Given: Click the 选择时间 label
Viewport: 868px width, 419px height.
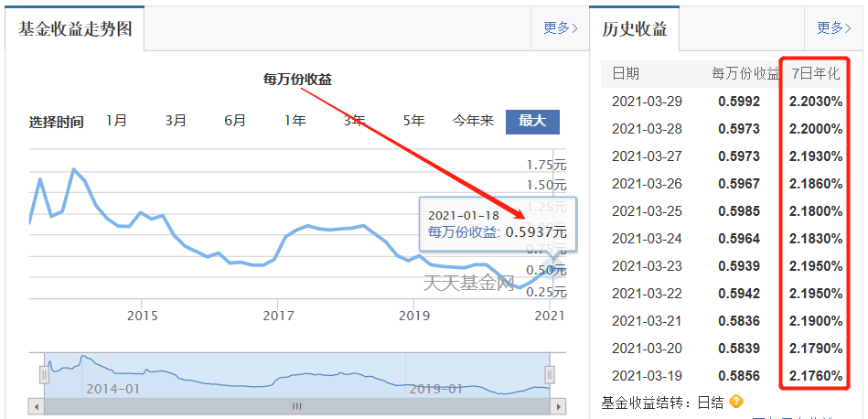Looking at the screenshot, I should 57,122.
